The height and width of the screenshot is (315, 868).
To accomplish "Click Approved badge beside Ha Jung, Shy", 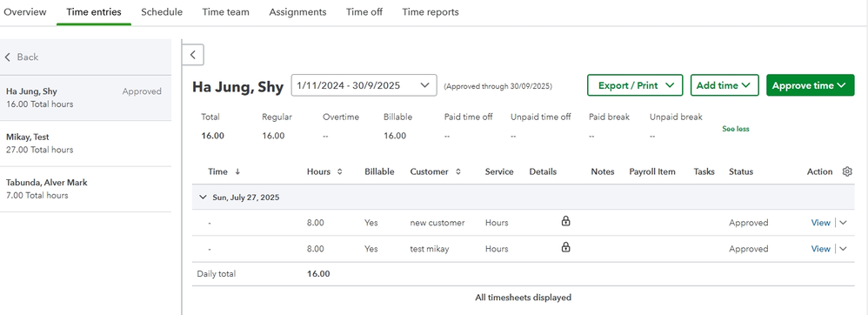I will tap(142, 91).
